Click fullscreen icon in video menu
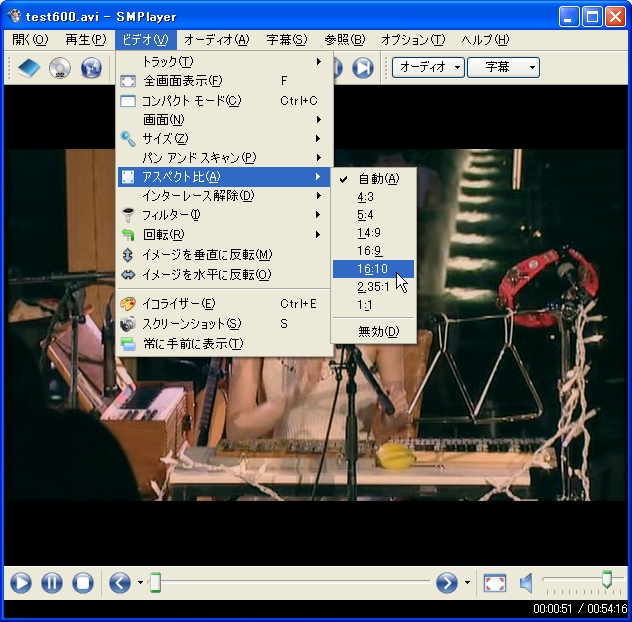 pos(128,81)
